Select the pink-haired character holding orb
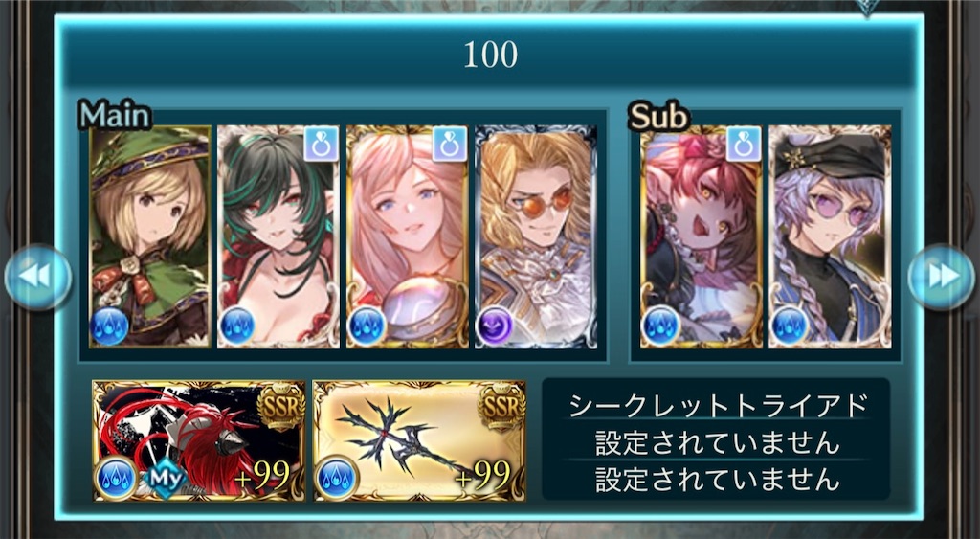 pos(407,236)
